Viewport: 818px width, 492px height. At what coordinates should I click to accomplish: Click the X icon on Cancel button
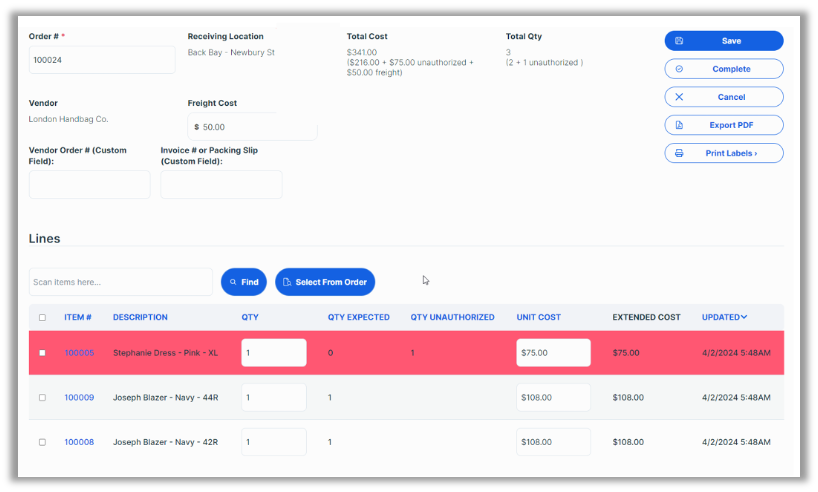(x=679, y=97)
